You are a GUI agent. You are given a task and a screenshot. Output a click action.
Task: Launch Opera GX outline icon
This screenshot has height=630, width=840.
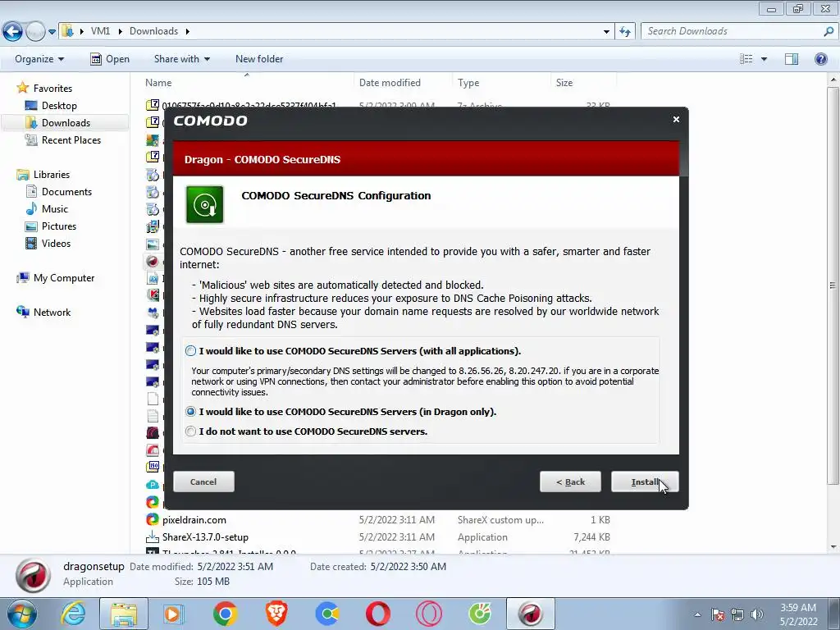pyautogui.click(x=428, y=614)
